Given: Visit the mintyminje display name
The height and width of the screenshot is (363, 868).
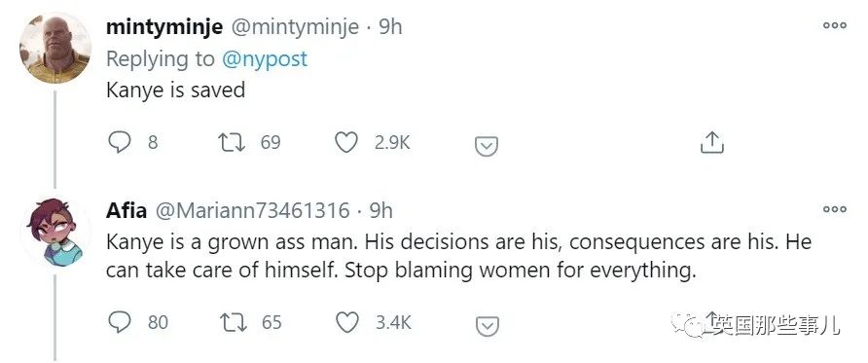Looking at the screenshot, I should [164, 26].
